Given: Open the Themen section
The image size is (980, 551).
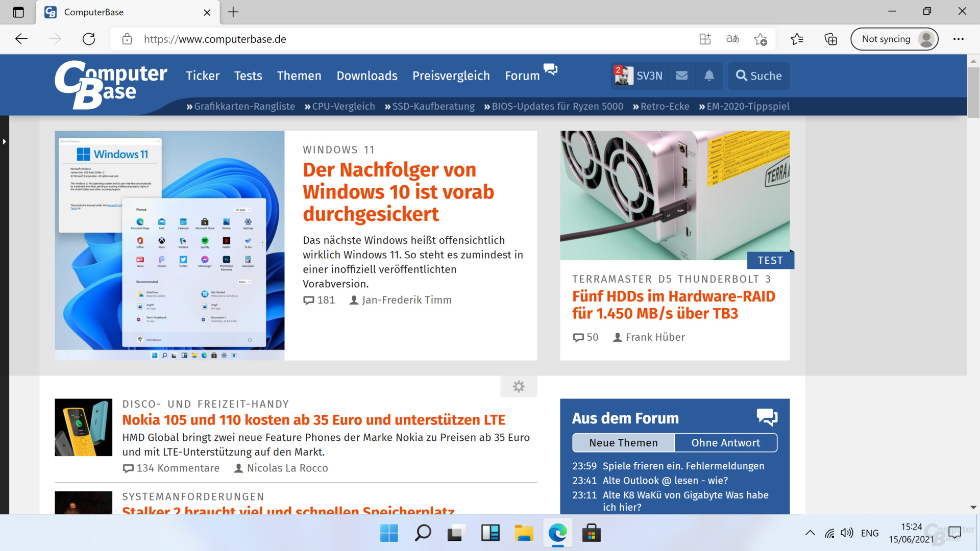Looking at the screenshot, I should click(299, 76).
